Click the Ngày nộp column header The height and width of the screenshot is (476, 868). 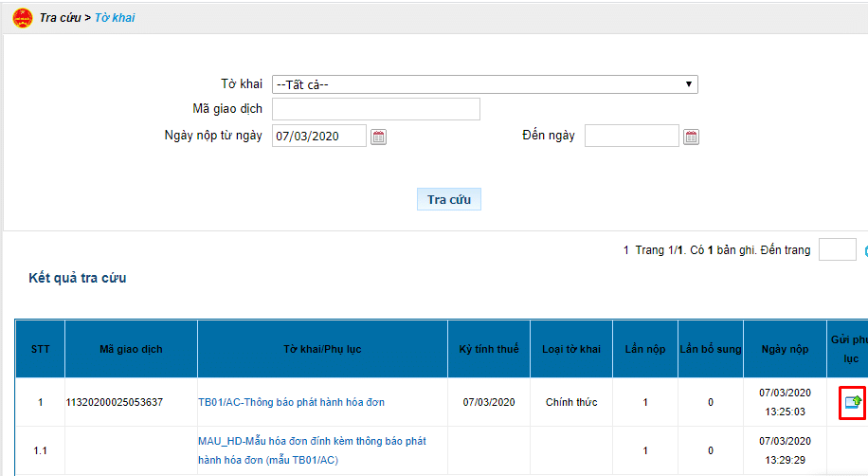pyautogui.click(x=785, y=349)
